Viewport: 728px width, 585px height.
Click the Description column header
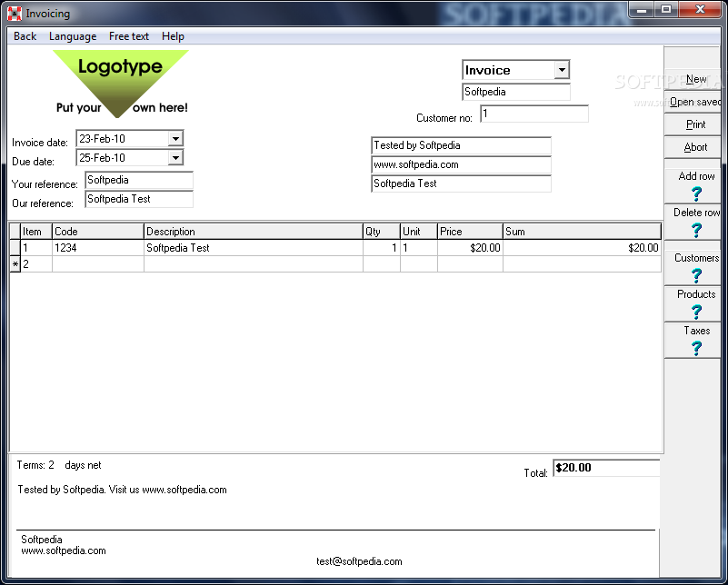pos(254,232)
